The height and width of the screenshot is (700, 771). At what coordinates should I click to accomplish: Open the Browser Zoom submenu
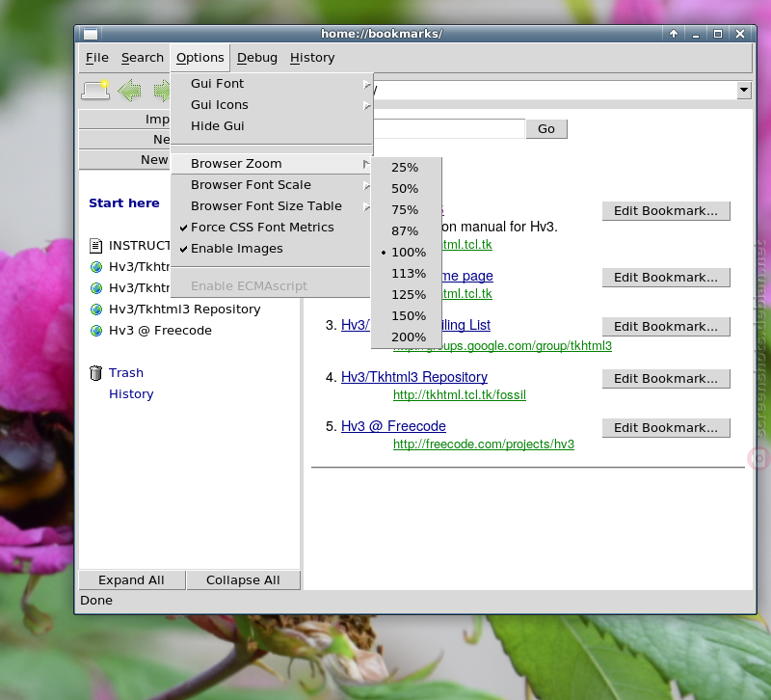[x=271, y=164]
